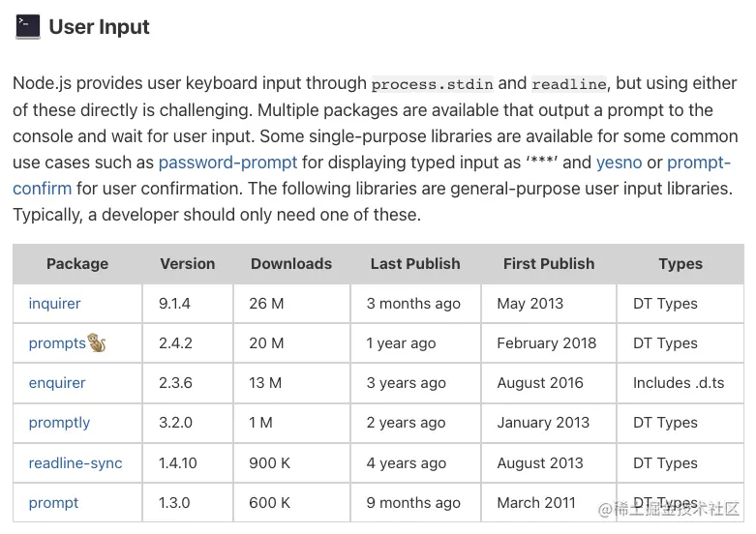The image size is (756, 534).
Task: Click the Package column header
Action: pos(77,264)
